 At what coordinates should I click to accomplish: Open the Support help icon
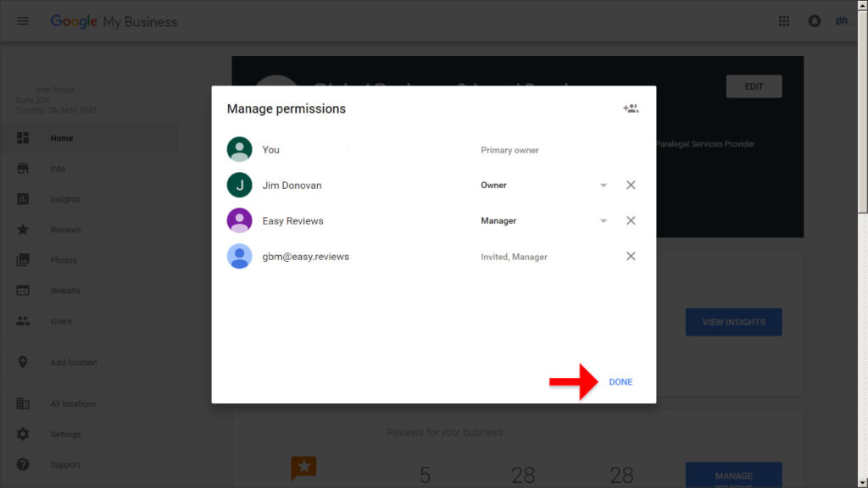(x=23, y=464)
